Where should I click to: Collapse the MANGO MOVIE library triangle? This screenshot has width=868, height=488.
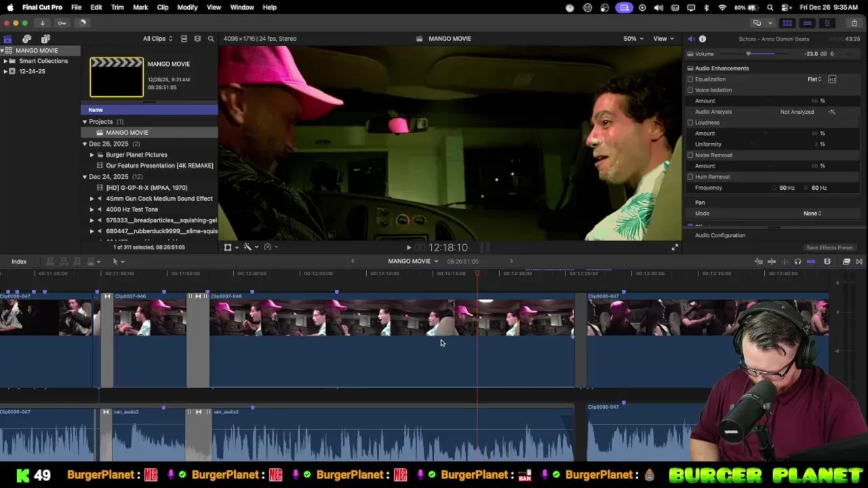[3, 51]
